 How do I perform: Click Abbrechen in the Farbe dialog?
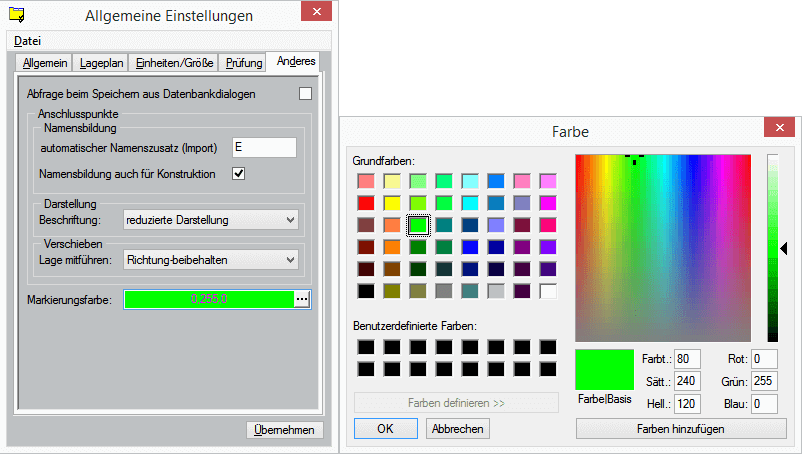pos(457,428)
